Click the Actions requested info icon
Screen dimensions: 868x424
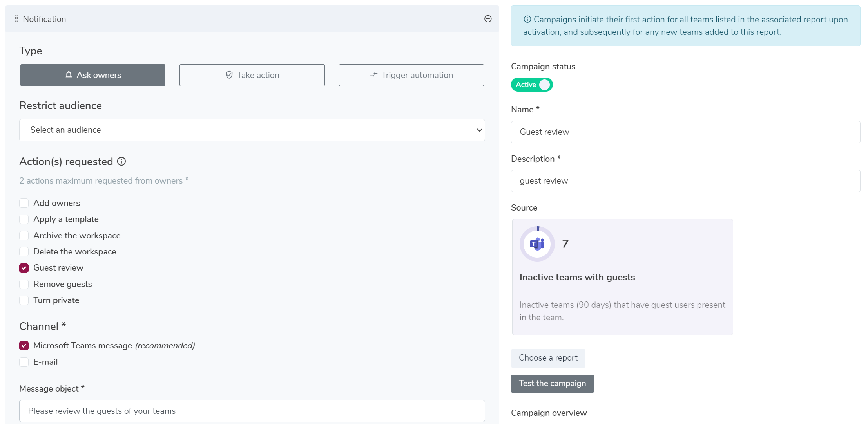pos(121,161)
